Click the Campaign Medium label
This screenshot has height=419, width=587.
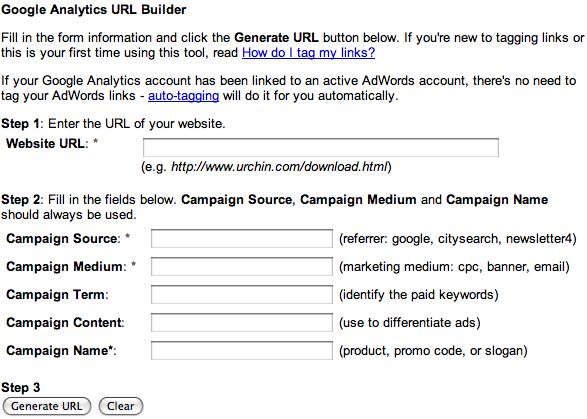[66, 267]
